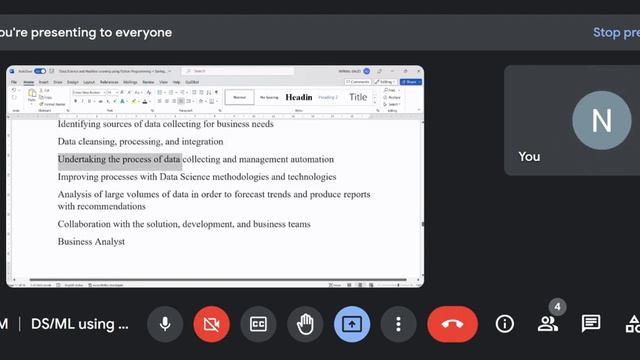
Task: Click the numbering list icon
Action: pos(171,93)
